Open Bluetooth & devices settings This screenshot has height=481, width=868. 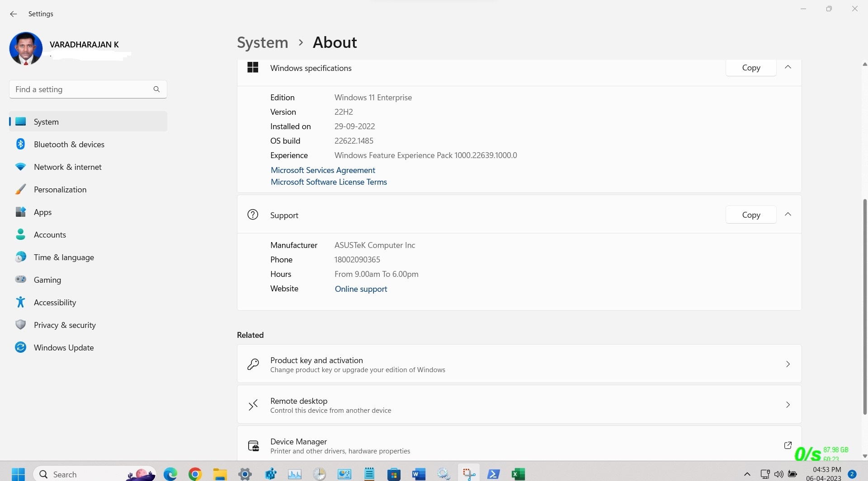click(88, 144)
